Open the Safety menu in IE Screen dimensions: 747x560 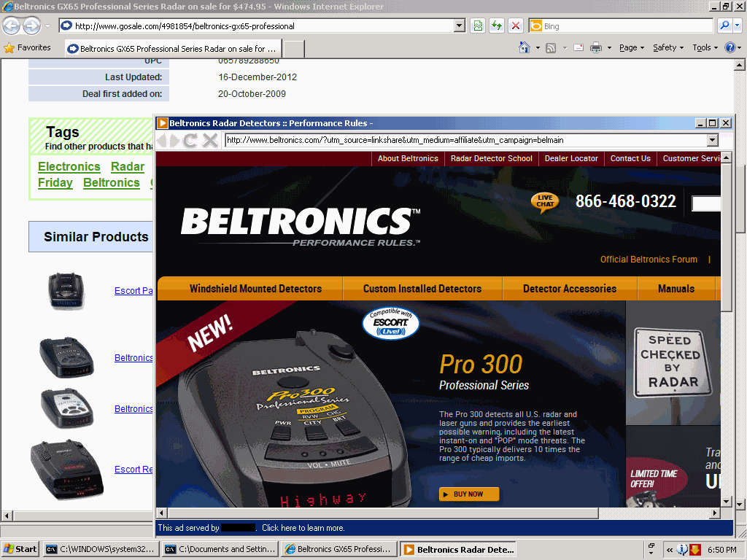(x=668, y=47)
